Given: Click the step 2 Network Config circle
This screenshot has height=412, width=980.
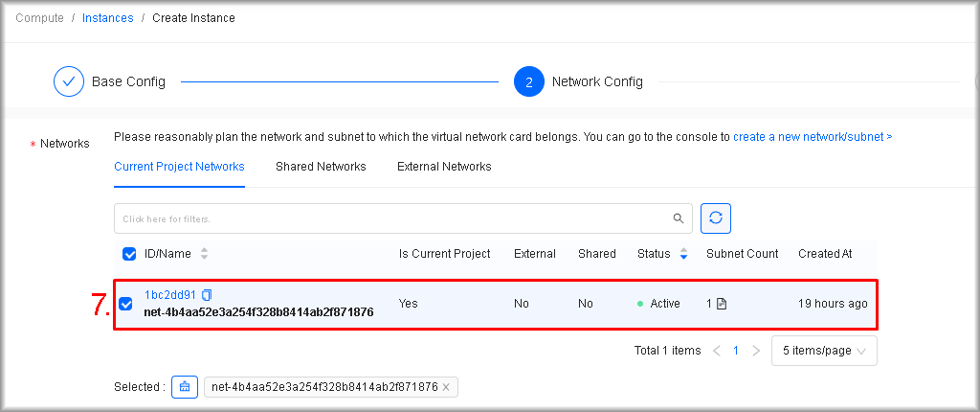Looking at the screenshot, I should (x=529, y=82).
